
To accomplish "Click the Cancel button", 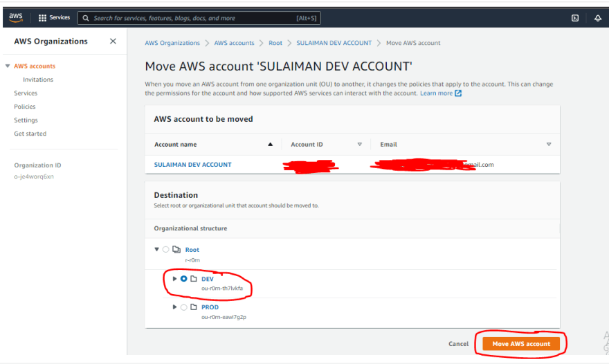I will (x=458, y=344).
